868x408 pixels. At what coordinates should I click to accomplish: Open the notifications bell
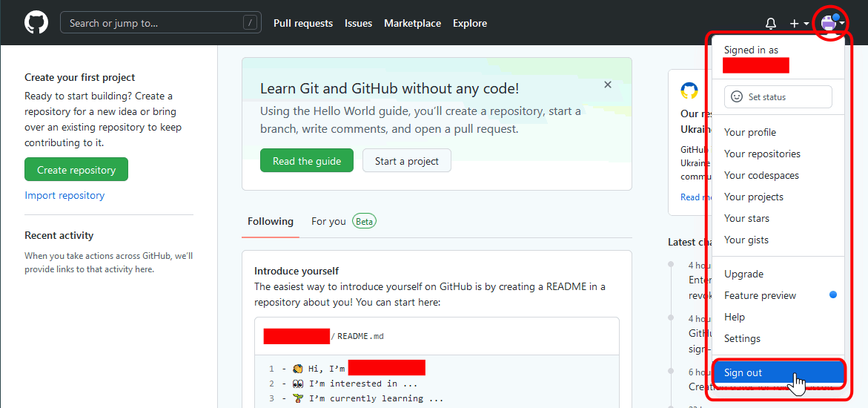[771, 23]
